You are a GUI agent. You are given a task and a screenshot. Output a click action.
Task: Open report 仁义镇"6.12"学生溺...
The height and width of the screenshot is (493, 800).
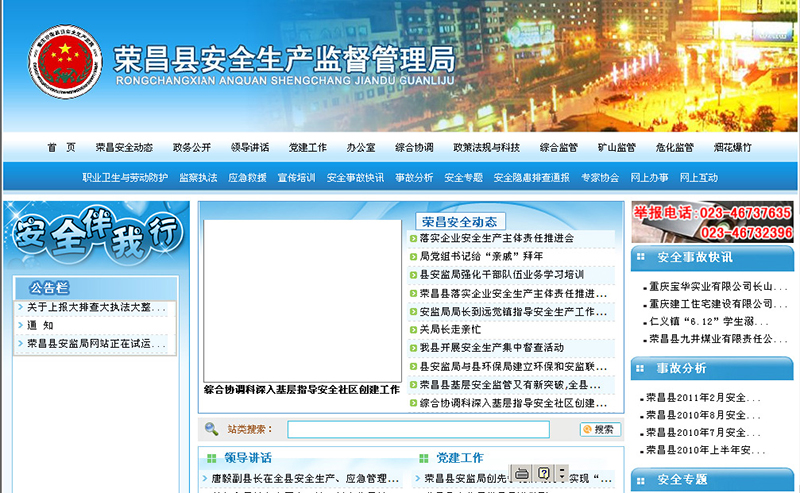tap(708, 322)
